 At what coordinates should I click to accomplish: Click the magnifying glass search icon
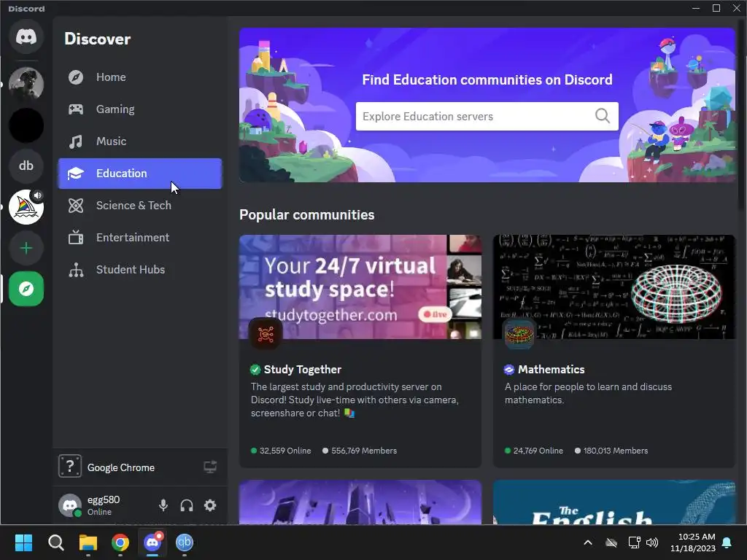603,116
